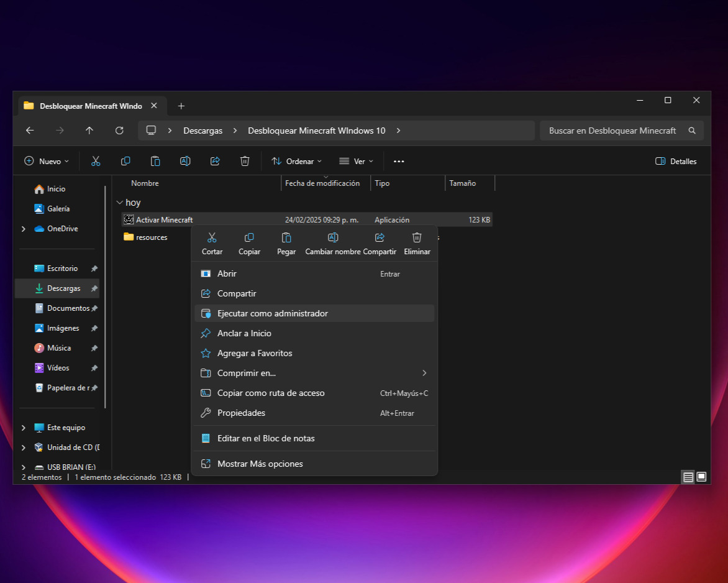Click Desbloquear Minecraft WIndows 10 breadcrumb
This screenshot has height=583, width=728.
coord(317,131)
